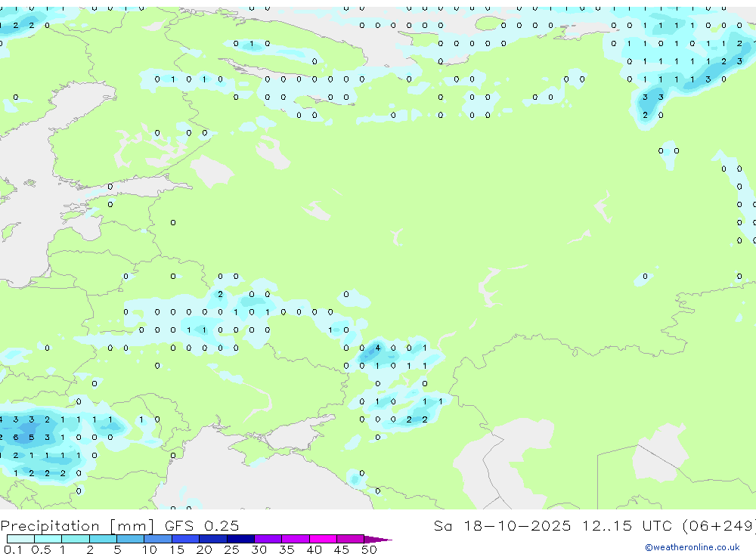Click the 45–50 mm legend color swatch
Viewport: 756px width, 554px height.
click(x=351, y=539)
